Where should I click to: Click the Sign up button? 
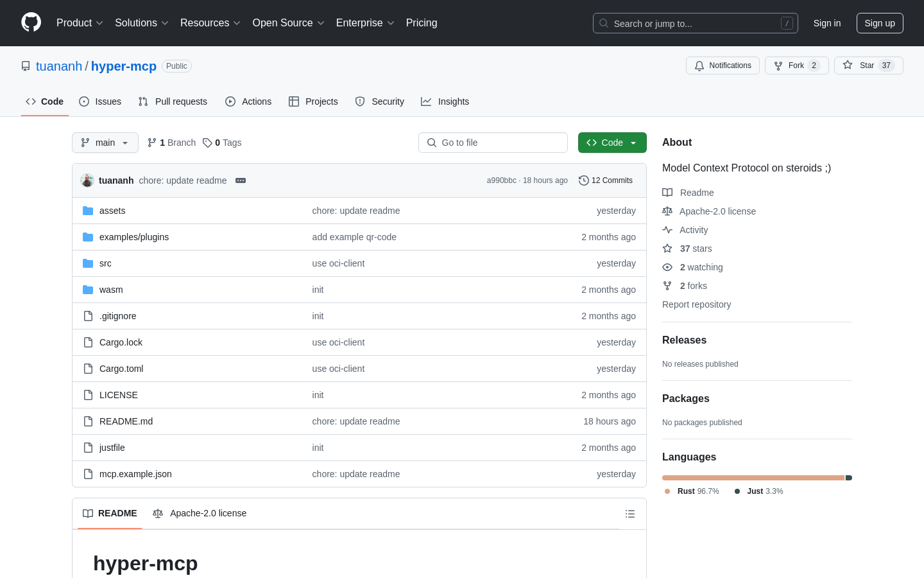(x=880, y=23)
